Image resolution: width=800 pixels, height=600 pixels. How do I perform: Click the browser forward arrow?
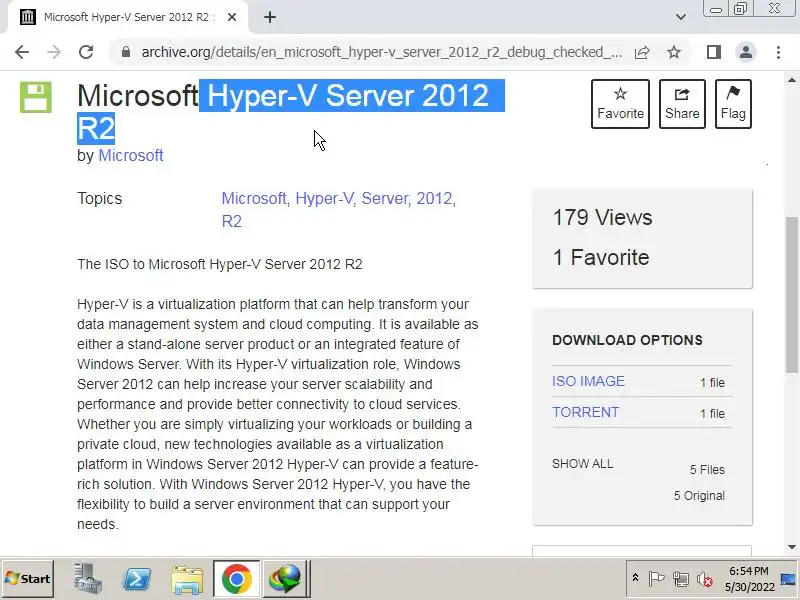pos(54,52)
